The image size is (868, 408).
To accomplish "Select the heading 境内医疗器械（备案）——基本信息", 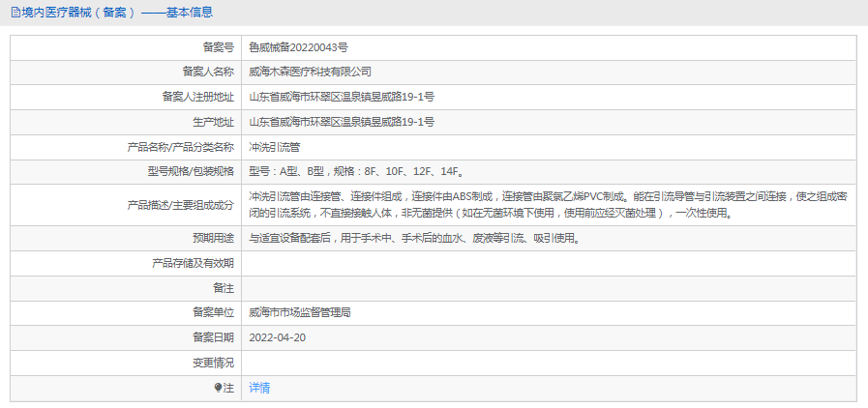I will coord(117,13).
